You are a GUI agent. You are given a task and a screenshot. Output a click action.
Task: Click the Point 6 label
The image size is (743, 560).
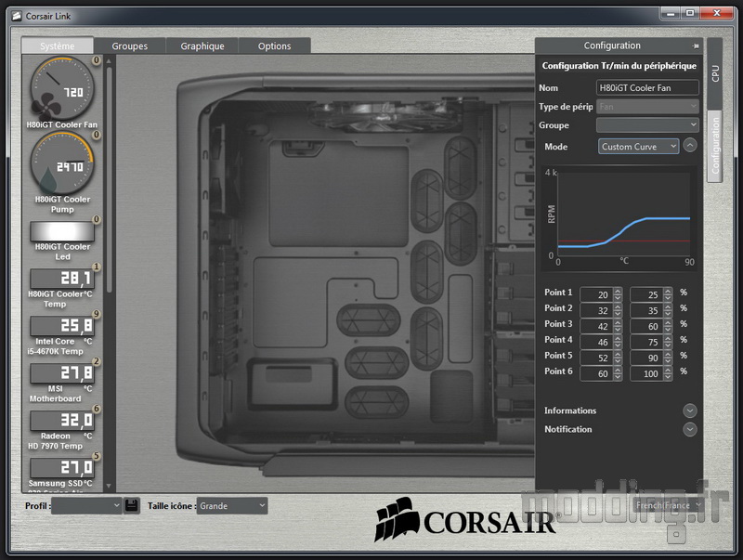[x=558, y=371]
